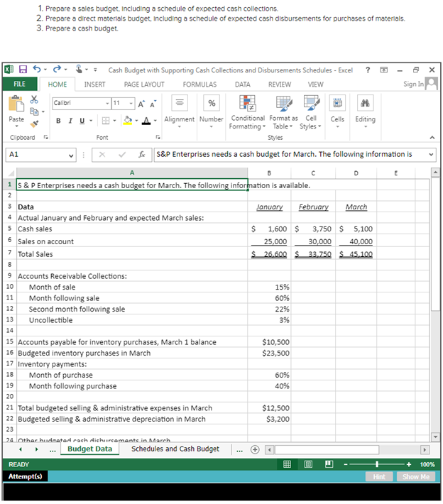Open Font Color dropdown arrow
Image resolution: width=443 pixels, height=504 pixels.
pos(155,121)
